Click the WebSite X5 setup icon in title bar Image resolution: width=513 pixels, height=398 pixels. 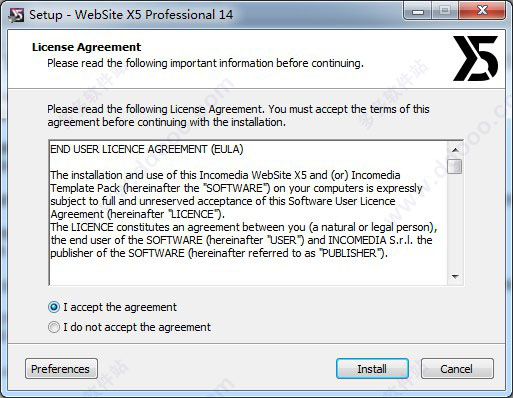pos(16,15)
